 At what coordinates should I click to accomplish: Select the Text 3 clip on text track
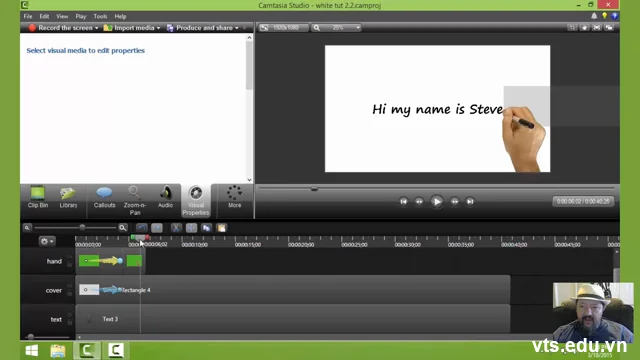tap(293, 319)
